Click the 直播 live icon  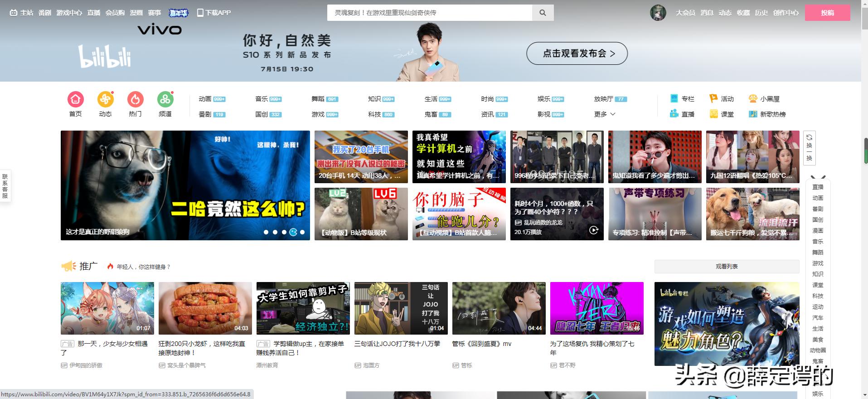pyautogui.click(x=674, y=114)
